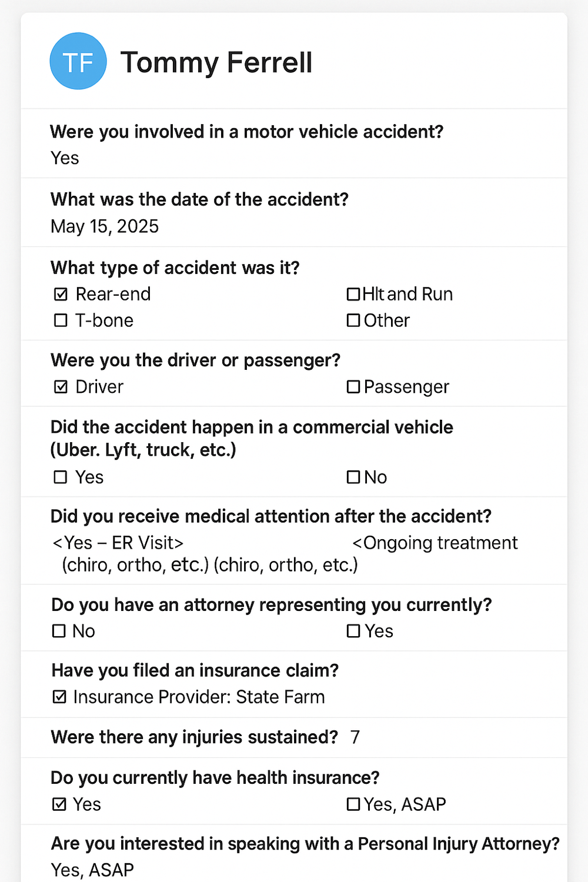Check the T-bone accident checkbox
This screenshot has height=882, width=588.
(61, 320)
